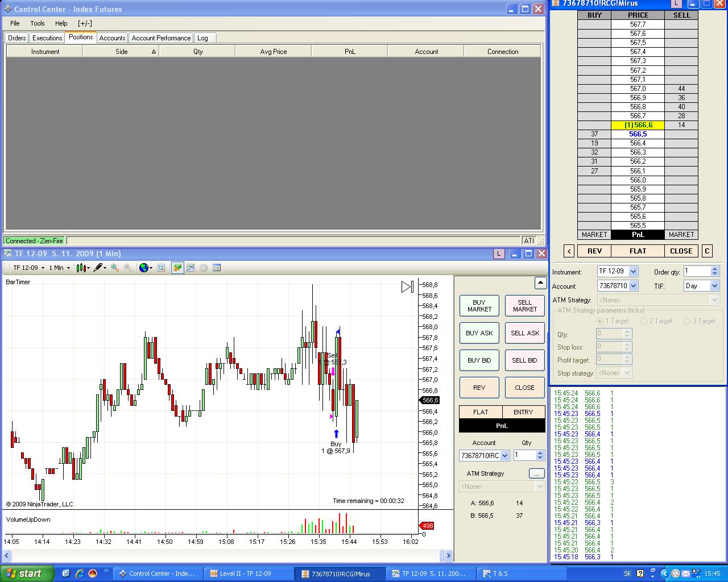Image resolution: width=728 pixels, height=582 pixels.
Task: Click the SELL MARKET button
Action: coord(525,306)
